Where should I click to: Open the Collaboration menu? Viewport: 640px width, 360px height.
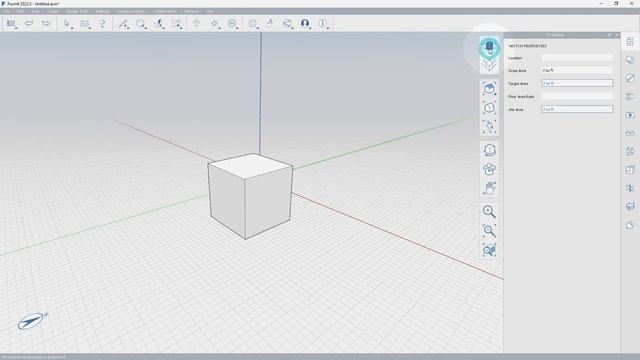tap(164, 11)
